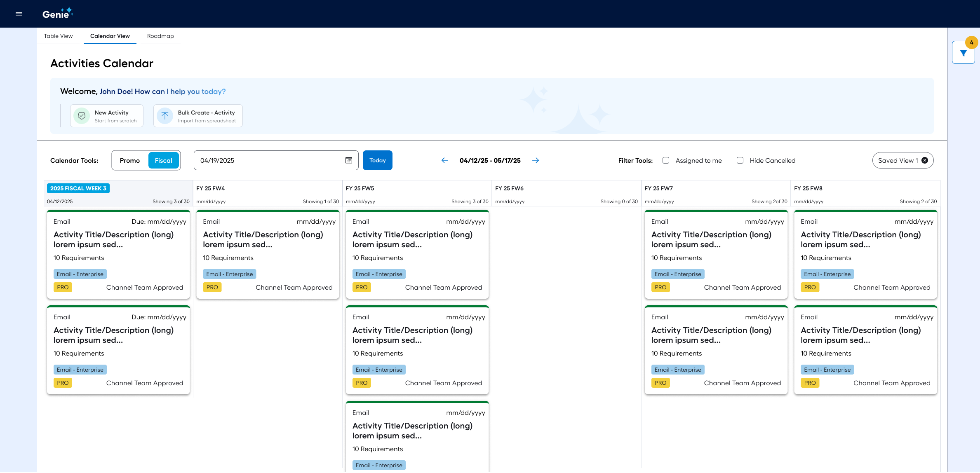The width and height of the screenshot is (980, 473).
Task: Open first activity card in FY 25 FW4
Action: coord(268,254)
